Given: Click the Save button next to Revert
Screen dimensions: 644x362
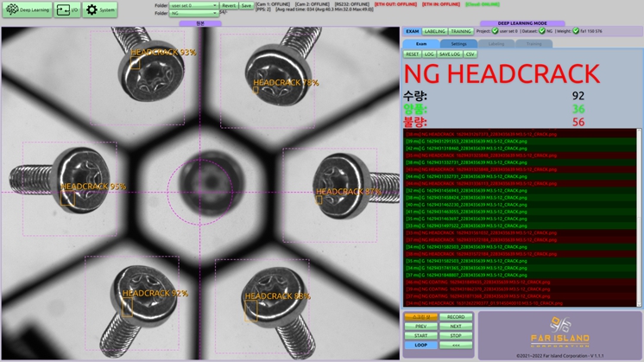Looking at the screenshot, I should pos(246,5).
